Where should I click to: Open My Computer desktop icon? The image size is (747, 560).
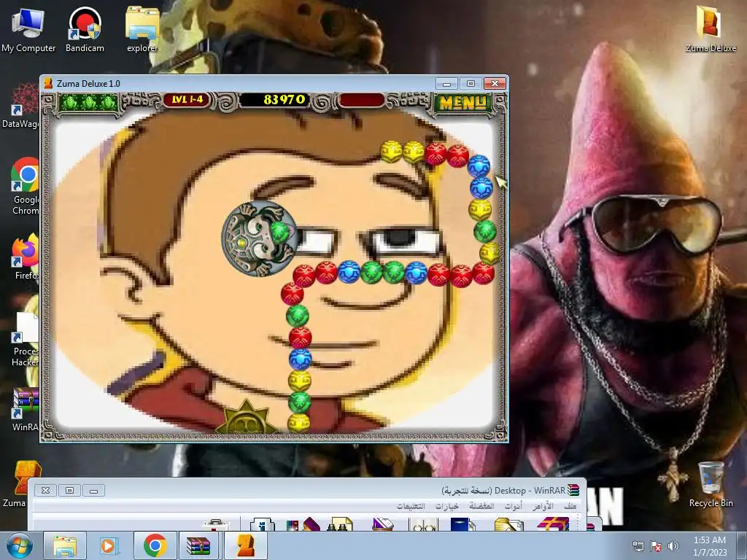pyautogui.click(x=28, y=30)
